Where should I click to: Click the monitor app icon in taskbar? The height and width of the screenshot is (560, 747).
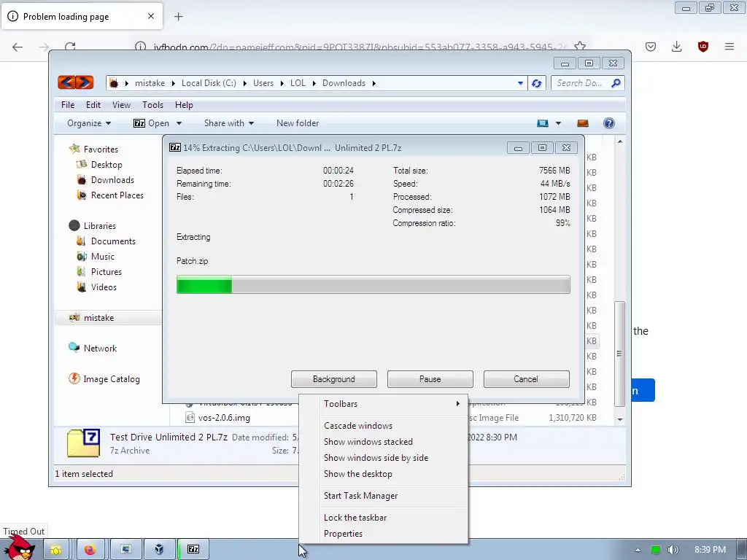[125, 550]
